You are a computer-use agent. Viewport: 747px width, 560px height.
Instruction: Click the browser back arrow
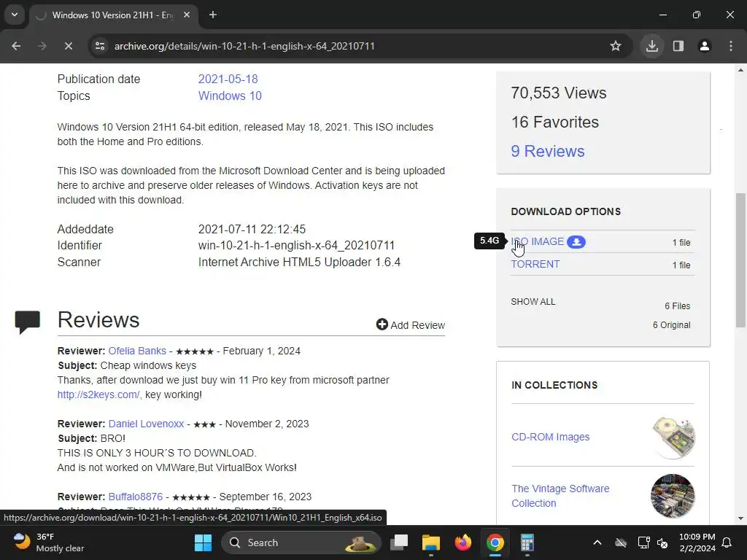click(16, 46)
